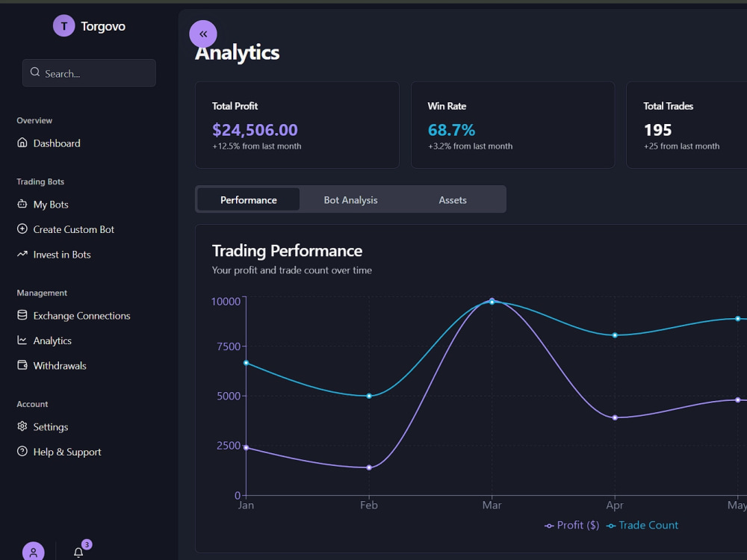Click the Apr profit data point
The image size is (747, 560).
615,417
